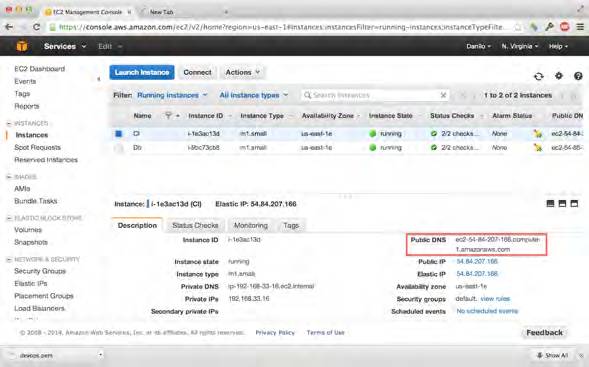Open the Privacy Policy link
Screen dimensions: 589x367
pos(275,332)
